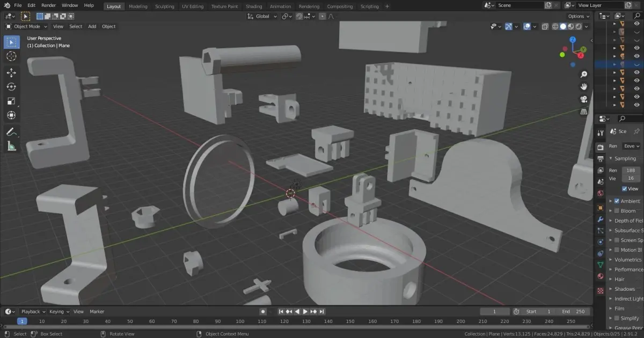Enable the Motion Blur checkbox
The image size is (644, 338).
pyautogui.click(x=617, y=250)
